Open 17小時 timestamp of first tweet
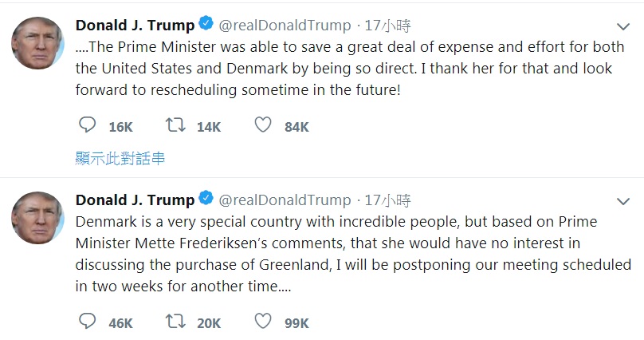Viewport: 644px width, 340px height. 387,26
